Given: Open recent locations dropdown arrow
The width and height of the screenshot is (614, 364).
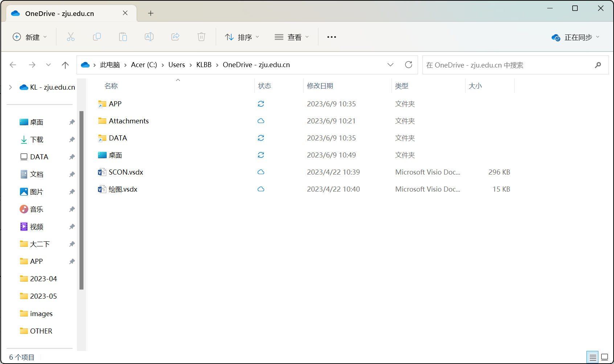Looking at the screenshot, I should tap(48, 65).
